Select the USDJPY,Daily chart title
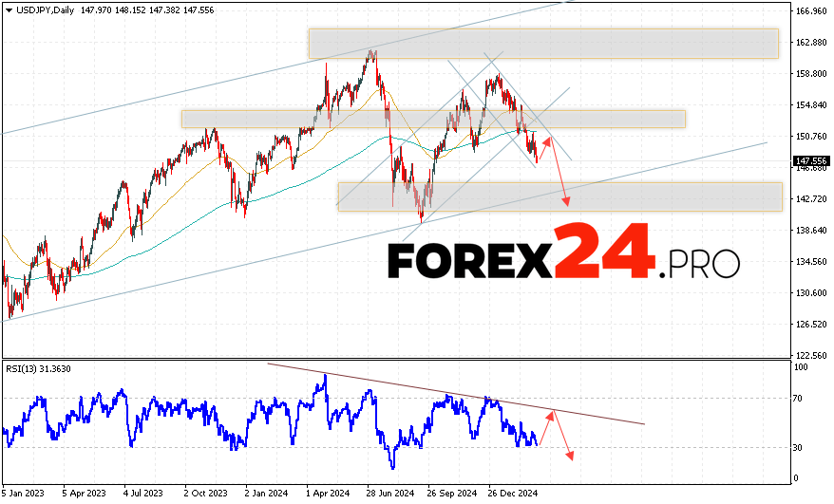The image size is (834, 504). pyautogui.click(x=41, y=9)
